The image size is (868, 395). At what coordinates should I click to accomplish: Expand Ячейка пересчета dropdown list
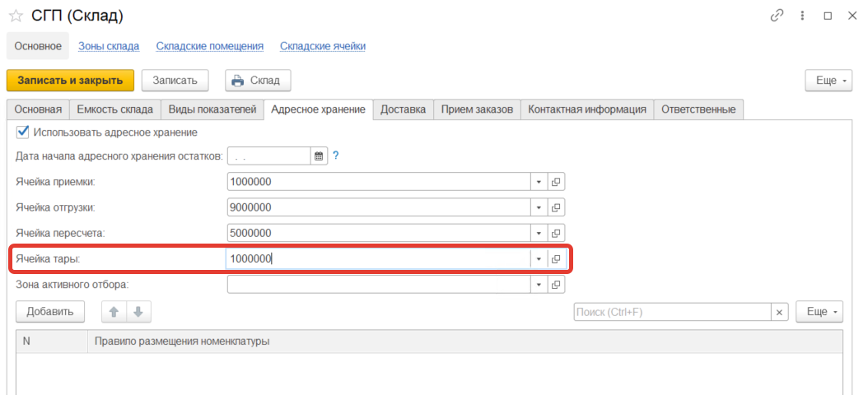tap(538, 234)
